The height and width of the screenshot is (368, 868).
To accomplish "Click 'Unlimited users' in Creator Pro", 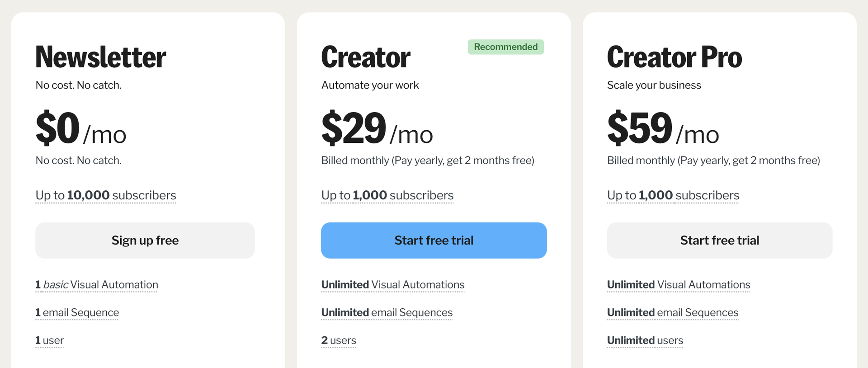I will click(x=645, y=340).
